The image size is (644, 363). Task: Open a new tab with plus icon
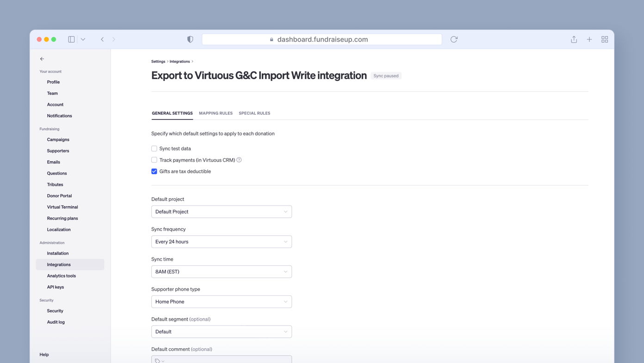coord(589,39)
